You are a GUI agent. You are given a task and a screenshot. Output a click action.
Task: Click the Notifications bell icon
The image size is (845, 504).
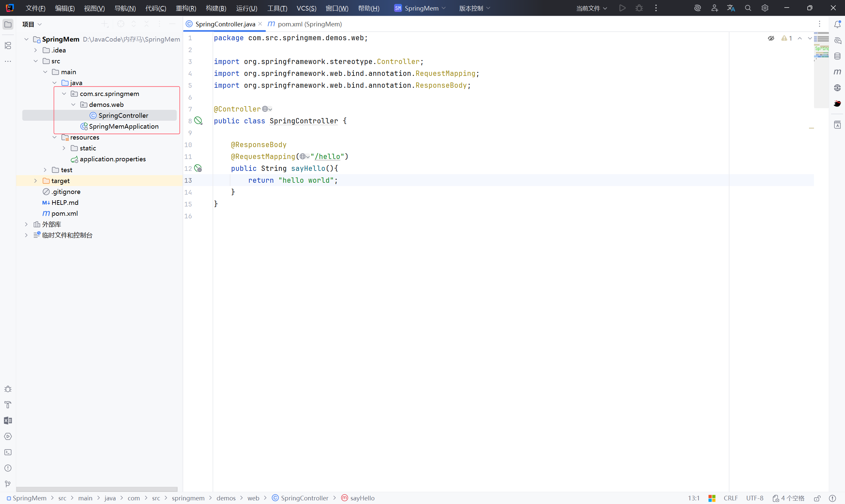tap(837, 24)
